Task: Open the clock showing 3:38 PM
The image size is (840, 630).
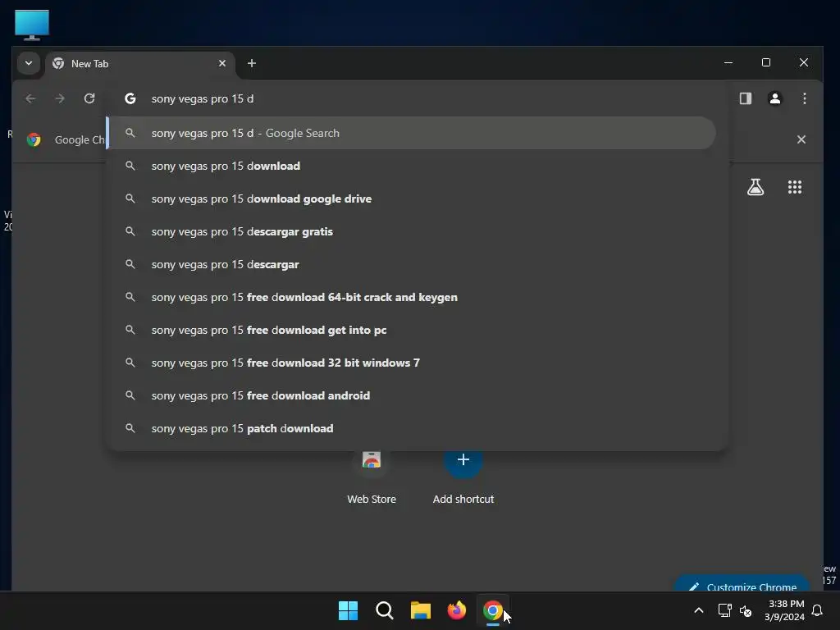Action: click(785, 610)
